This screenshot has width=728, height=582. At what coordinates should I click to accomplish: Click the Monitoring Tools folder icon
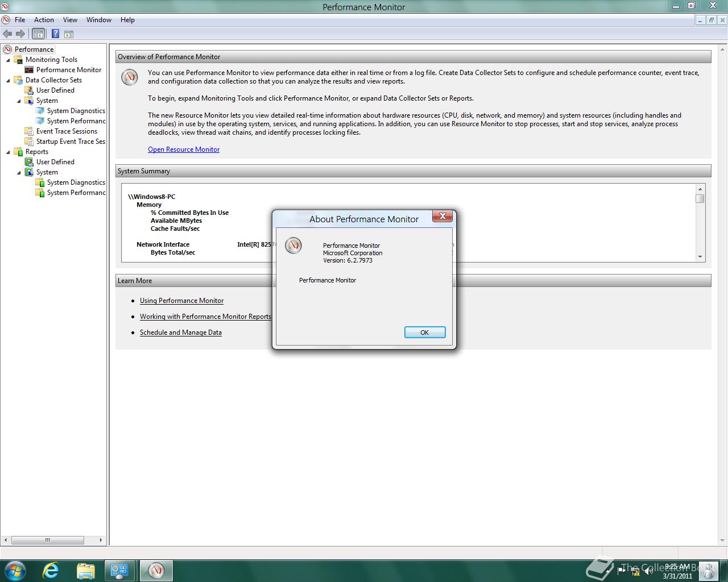pyautogui.click(x=18, y=60)
